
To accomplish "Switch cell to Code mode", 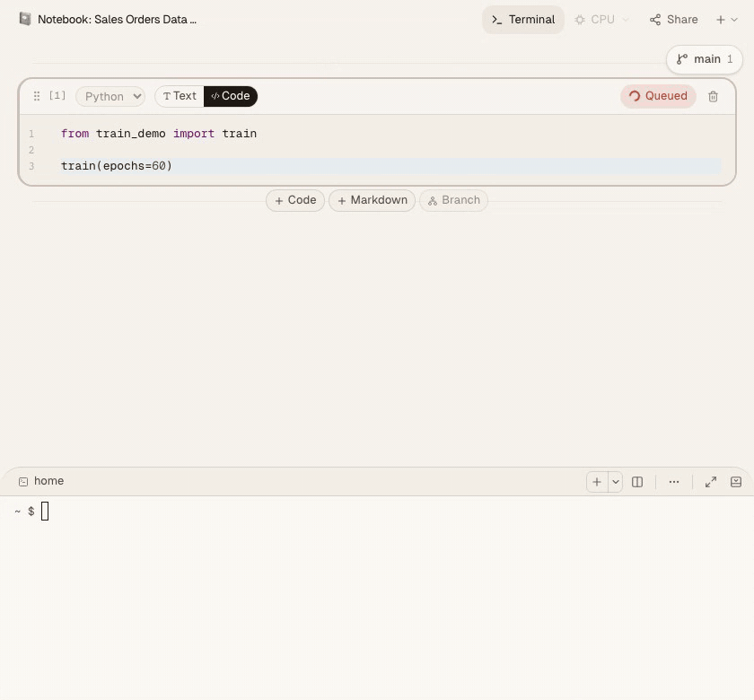I will click(231, 96).
